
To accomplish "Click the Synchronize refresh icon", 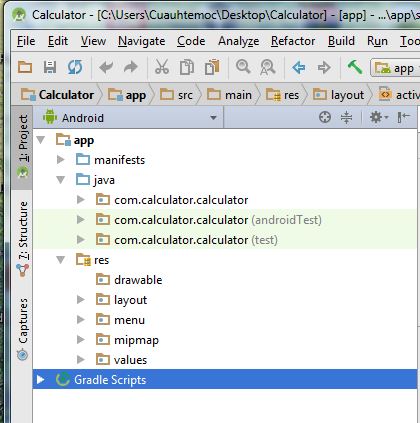I will [x=75, y=68].
